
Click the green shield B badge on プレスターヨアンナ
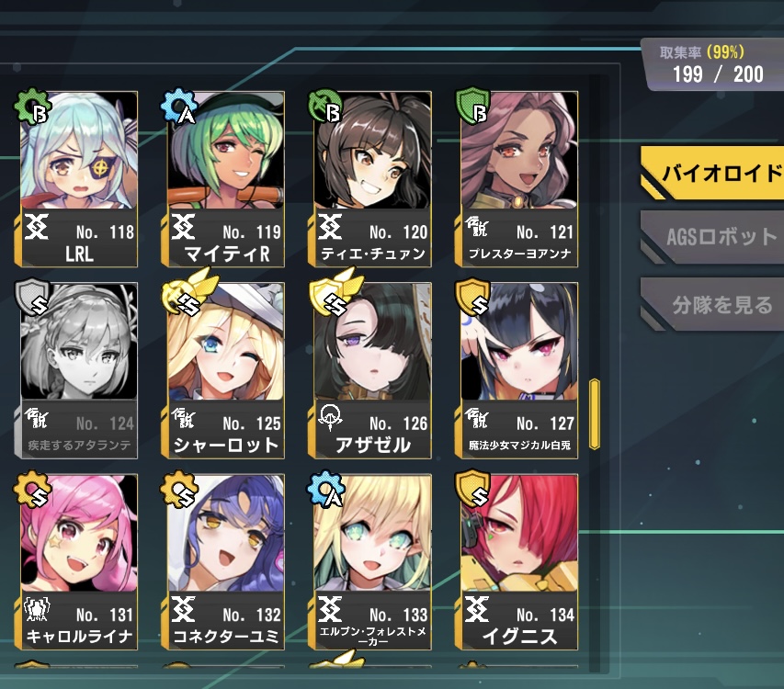[472, 106]
